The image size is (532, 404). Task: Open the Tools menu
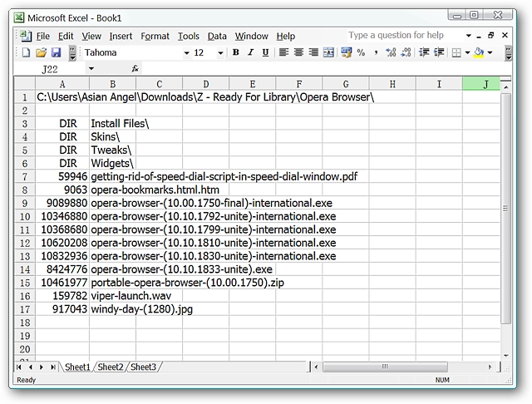(189, 36)
